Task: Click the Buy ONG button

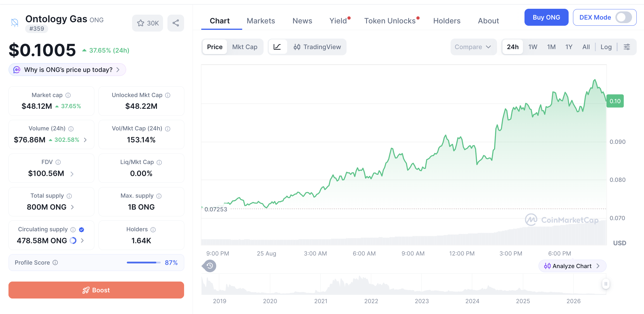Action: tap(546, 17)
